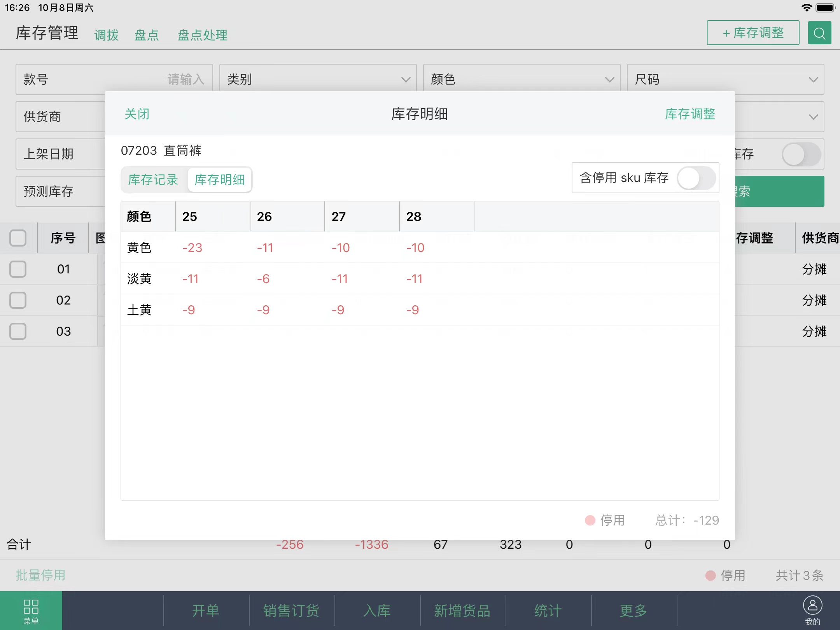Click 库存调整 link in dialog header
This screenshot has height=630, width=840.
(690, 114)
